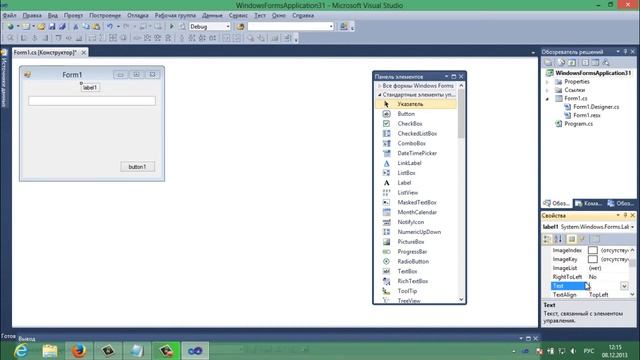This screenshot has height=360, width=640.
Task: Open the Правка menu
Action: (x=32, y=16)
